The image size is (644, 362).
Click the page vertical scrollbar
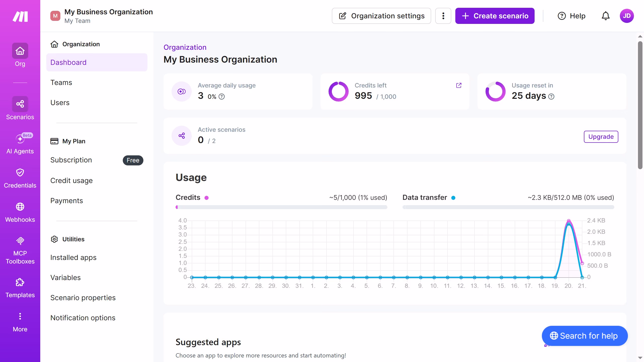pyautogui.click(x=640, y=106)
